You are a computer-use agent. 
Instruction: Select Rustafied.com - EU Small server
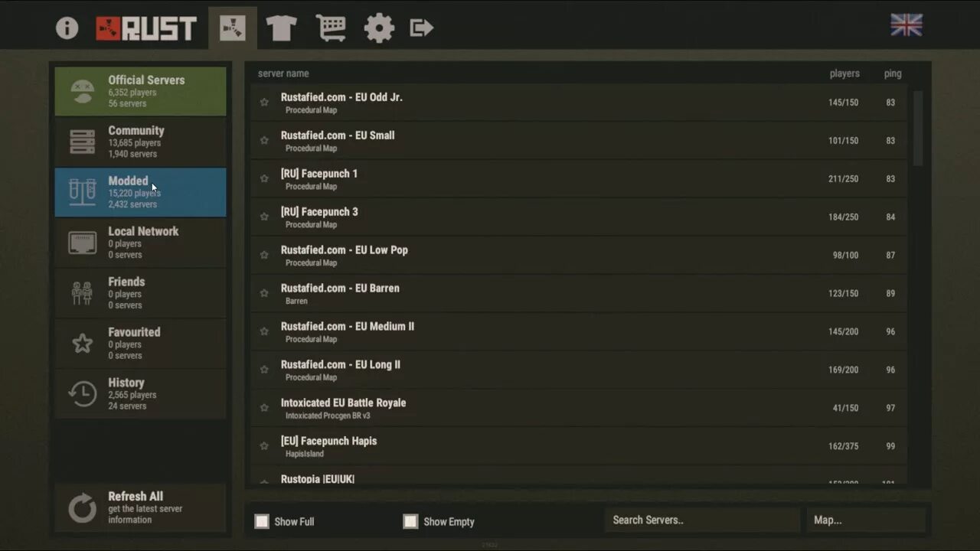pyautogui.click(x=579, y=141)
